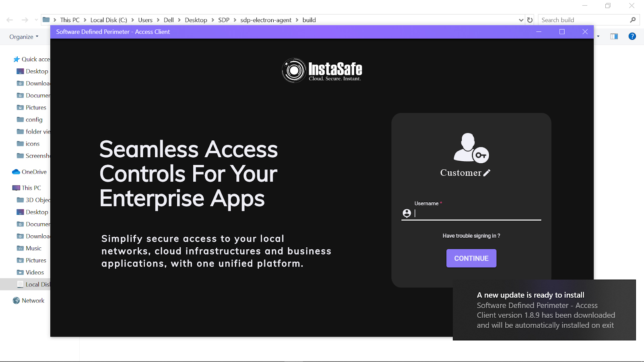Expand the address bar history dropdown

click(x=521, y=20)
